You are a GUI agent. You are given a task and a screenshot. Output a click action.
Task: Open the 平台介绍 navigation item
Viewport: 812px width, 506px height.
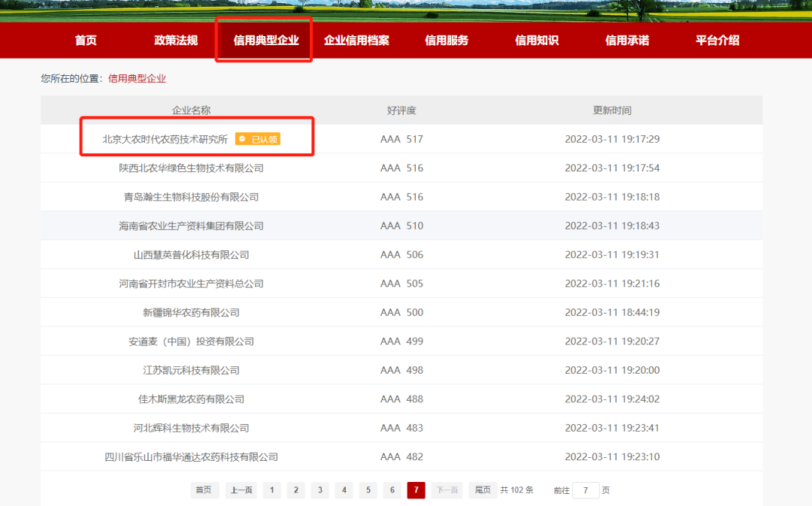coord(717,41)
